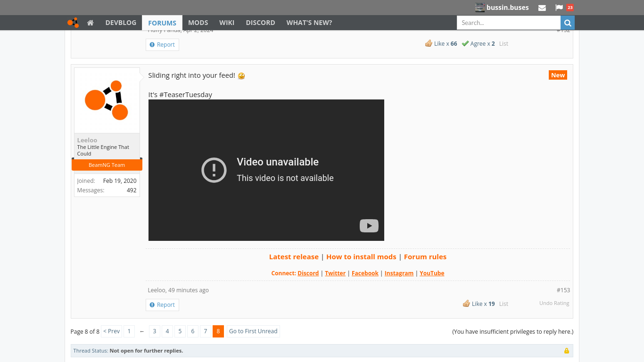Viewport: 644px width, 362px height.
Task: Expand the hidden page range arrow
Action: click(x=142, y=331)
